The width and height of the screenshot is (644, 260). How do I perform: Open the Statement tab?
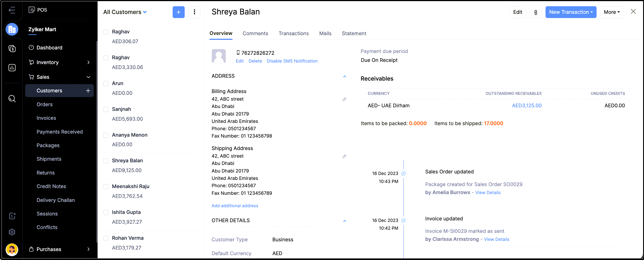tap(354, 33)
